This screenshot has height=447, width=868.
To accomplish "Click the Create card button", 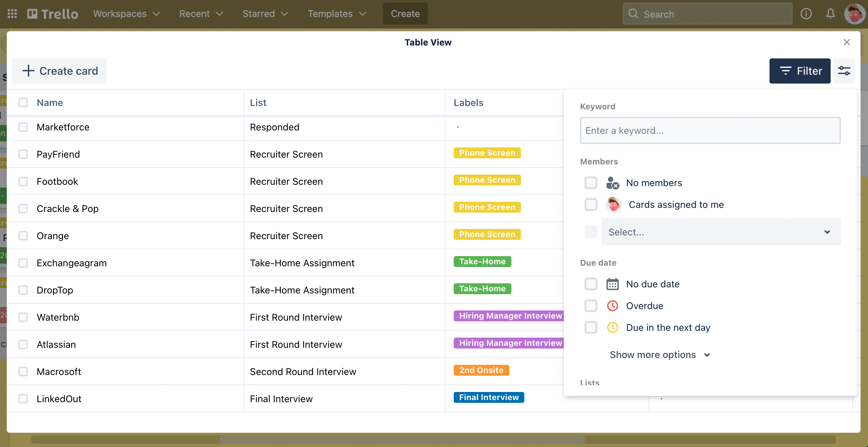I will coord(59,71).
